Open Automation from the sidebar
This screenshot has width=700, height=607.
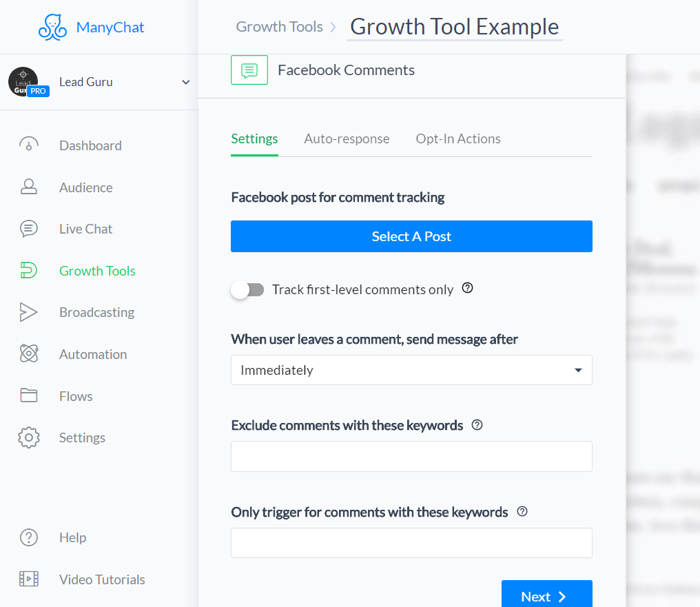click(x=93, y=354)
